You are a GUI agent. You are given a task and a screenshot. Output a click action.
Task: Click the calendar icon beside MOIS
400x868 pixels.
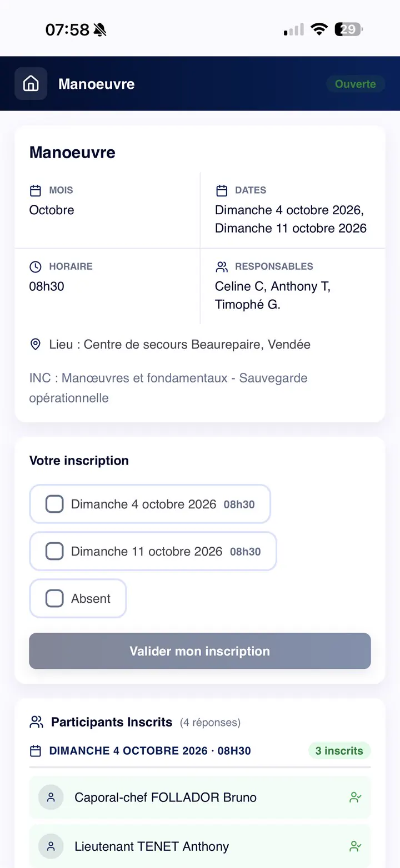click(x=36, y=190)
